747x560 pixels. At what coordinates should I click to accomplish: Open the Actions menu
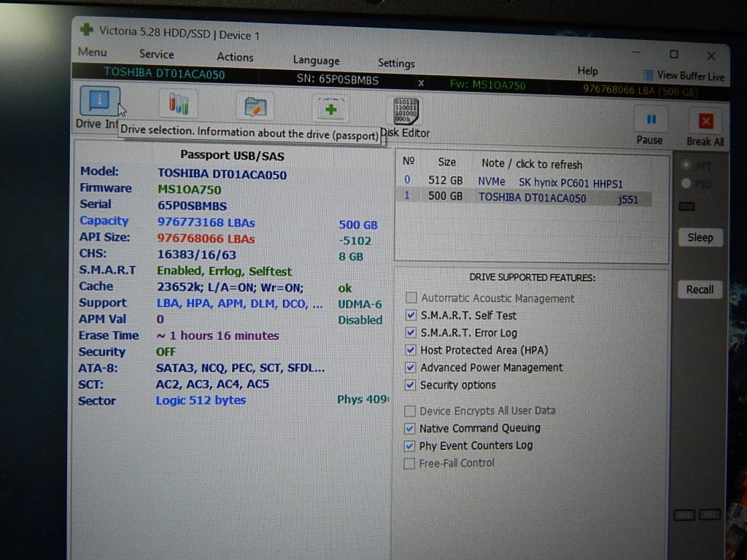(x=235, y=57)
